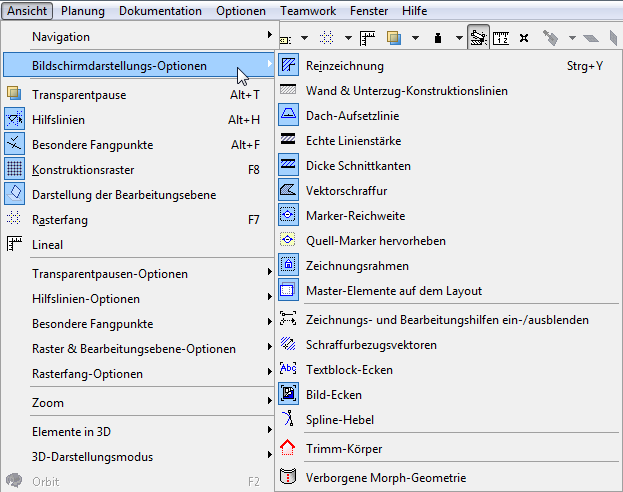Toggle Rasterfang snapping
The image size is (623, 492).
pos(138,220)
